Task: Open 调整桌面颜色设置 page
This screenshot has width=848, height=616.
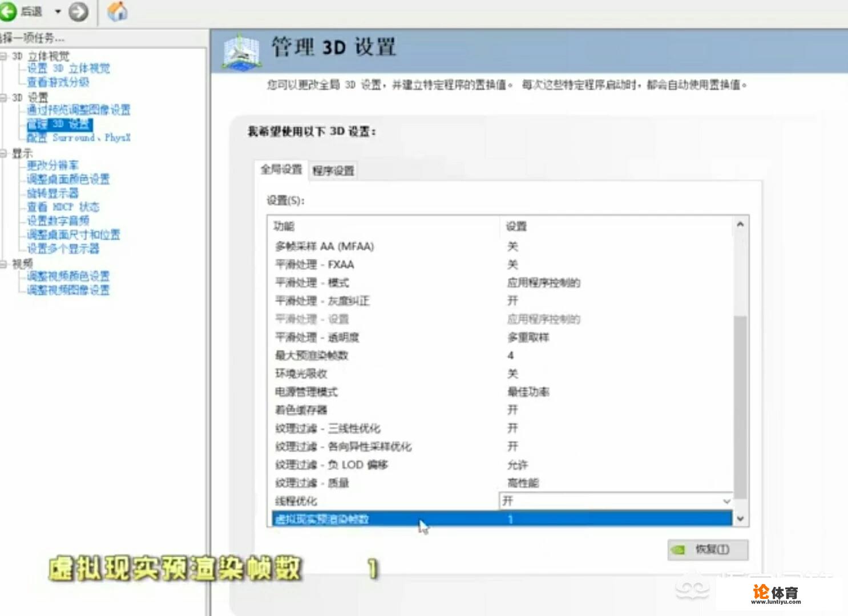Action: pyautogui.click(x=68, y=179)
